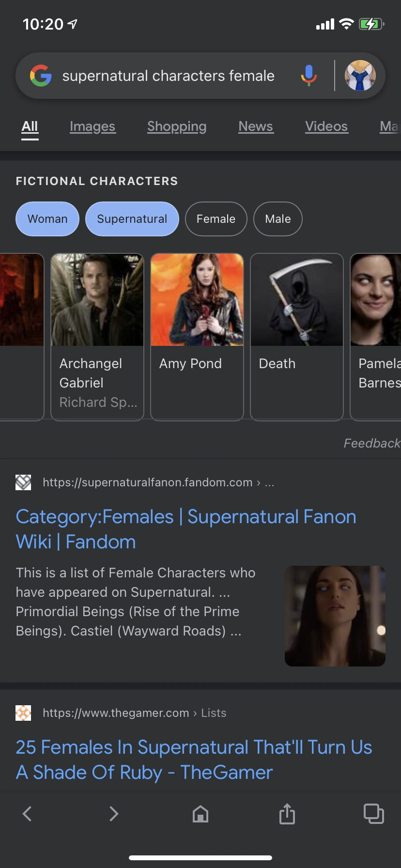Screen dimensions: 401x868
Task: Open the Google account profile avatar
Action: [360, 76]
